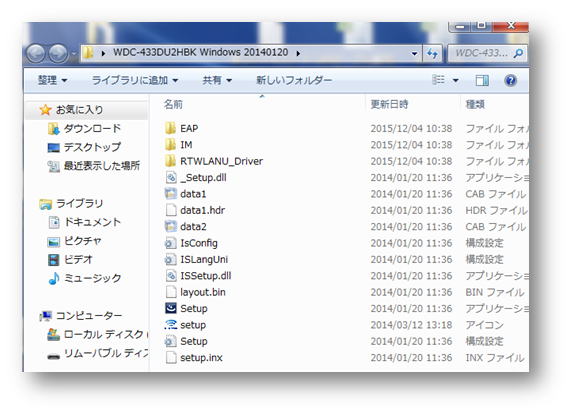This screenshot has width=571, height=414.
Task: Select the Setup 構成設定 file name
Action: coord(194,341)
